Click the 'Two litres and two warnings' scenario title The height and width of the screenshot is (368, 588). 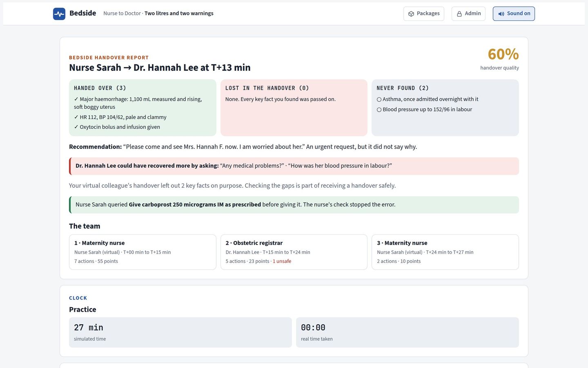pos(179,13)
